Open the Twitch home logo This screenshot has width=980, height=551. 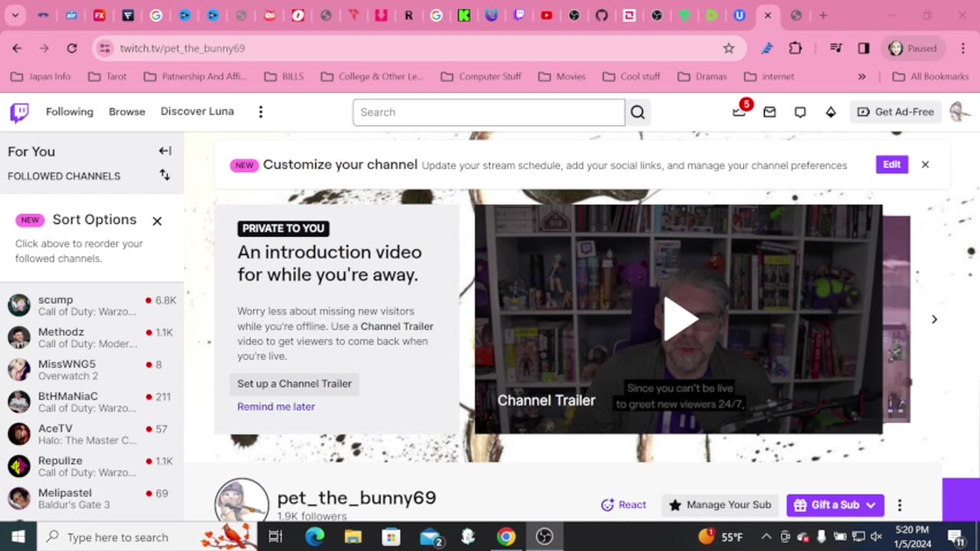pyautogui.click(x=19, y=112)
